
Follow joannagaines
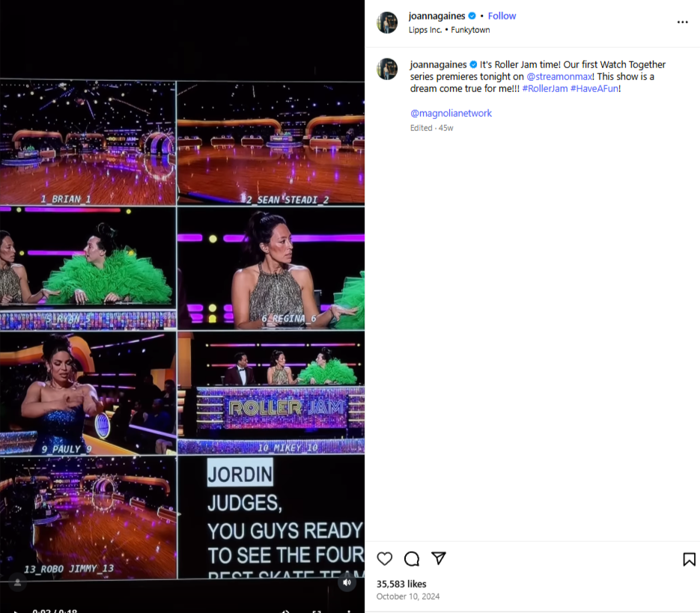tap(502, 16)
